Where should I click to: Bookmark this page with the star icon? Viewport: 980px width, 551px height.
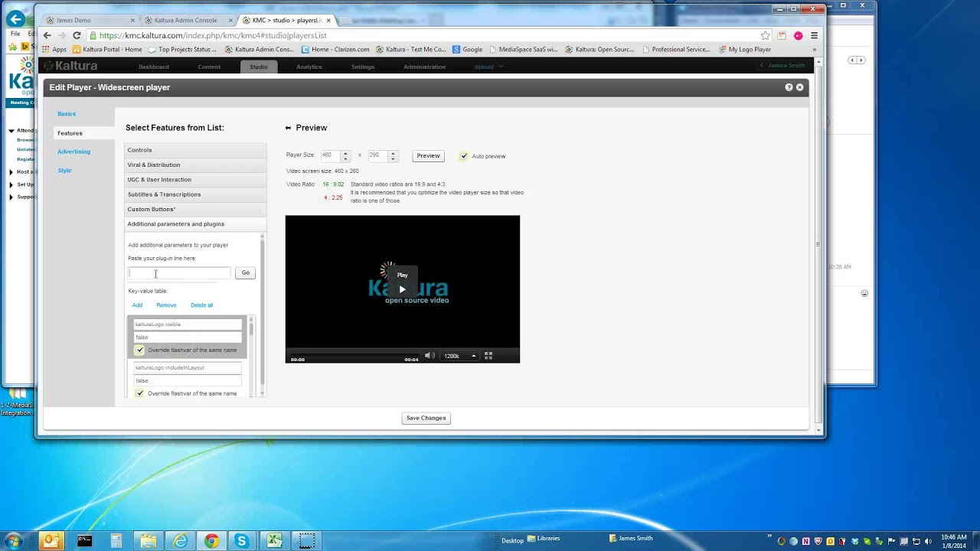(x=765, y=35)
